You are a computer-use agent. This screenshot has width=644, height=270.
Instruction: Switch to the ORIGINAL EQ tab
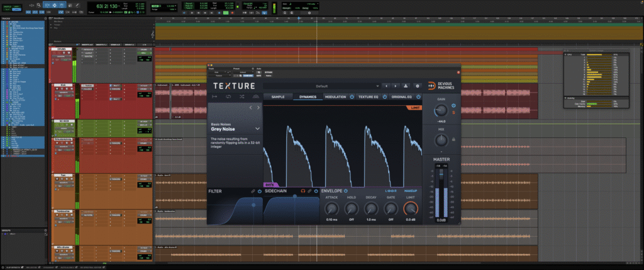[402, 97]
